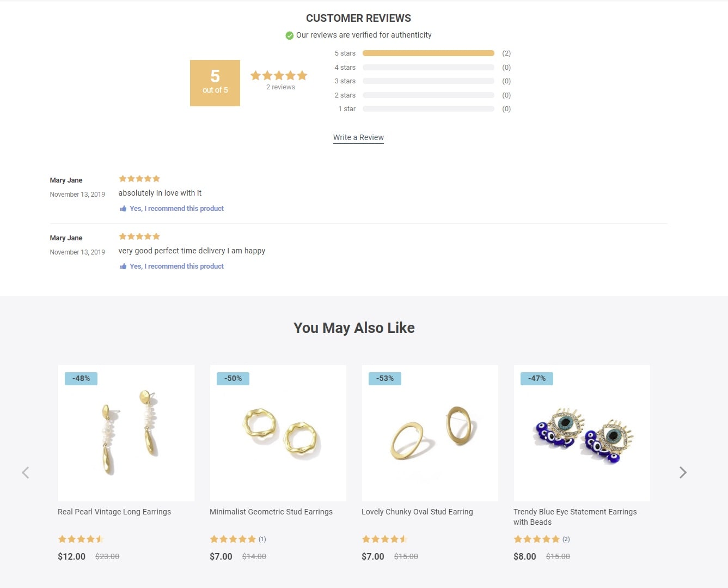This screenshot has height=588, width=728.
Task: Go to previous carousel products arrow
Action: pos(26,472)
